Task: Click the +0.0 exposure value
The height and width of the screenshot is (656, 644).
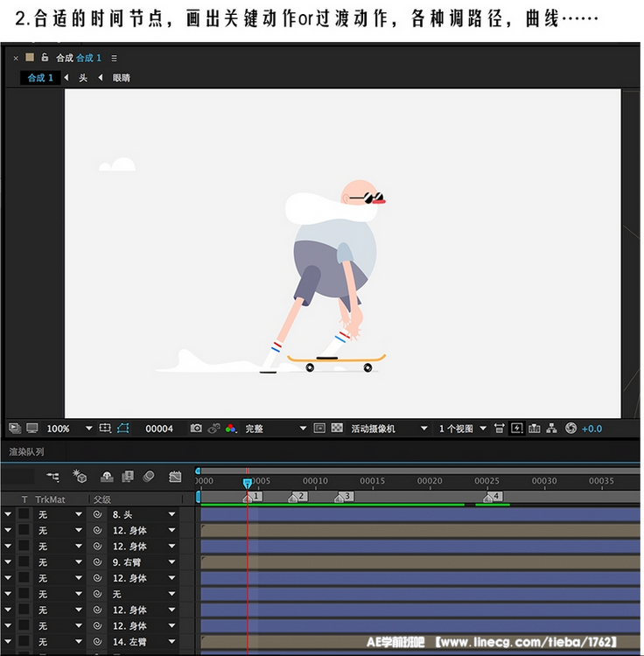Action: click(591, 429)
